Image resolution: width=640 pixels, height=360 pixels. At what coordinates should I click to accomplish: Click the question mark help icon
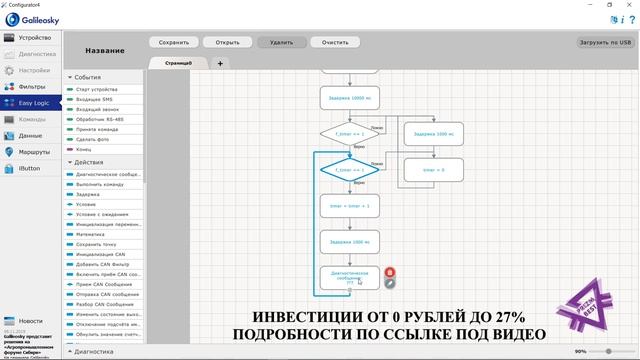(x=632, y=20)
